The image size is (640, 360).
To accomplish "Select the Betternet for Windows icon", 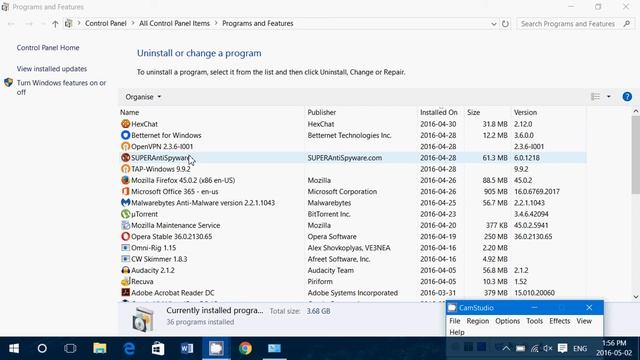I will (x=125, y=135).
